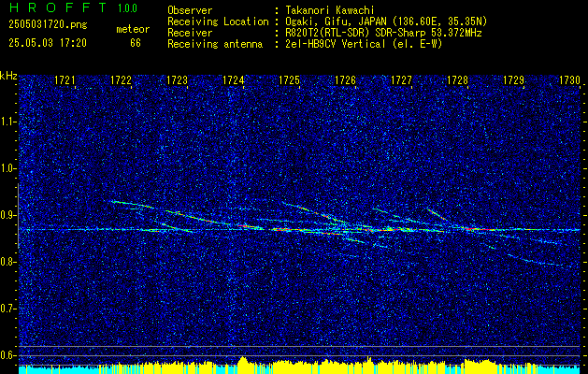
Task: Click the 1726 time marker
Action: [345, 80]
